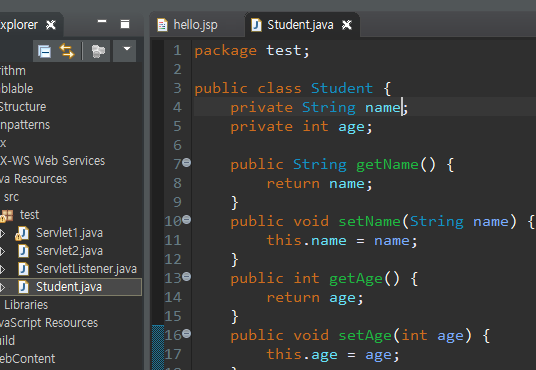Close the Student.java editor tab
Image resolution: width=536 pixels, height=370 pixels.
(x=347, y=25)
